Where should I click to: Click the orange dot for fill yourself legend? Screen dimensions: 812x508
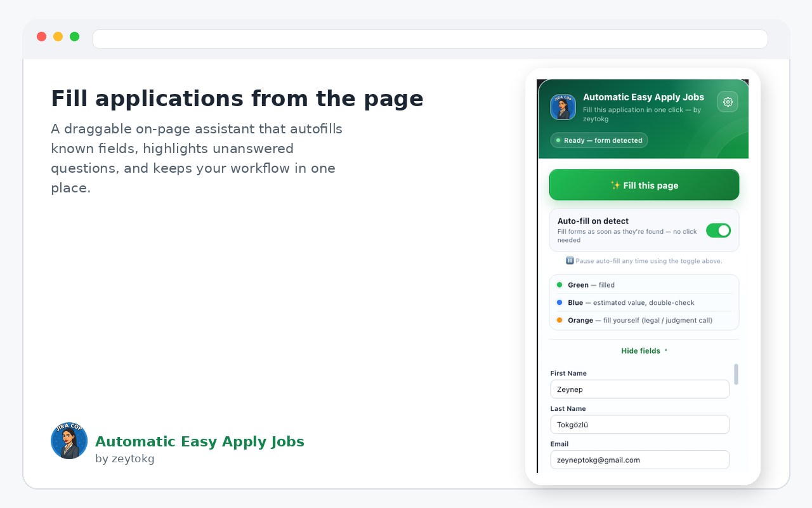pos(560,320)
